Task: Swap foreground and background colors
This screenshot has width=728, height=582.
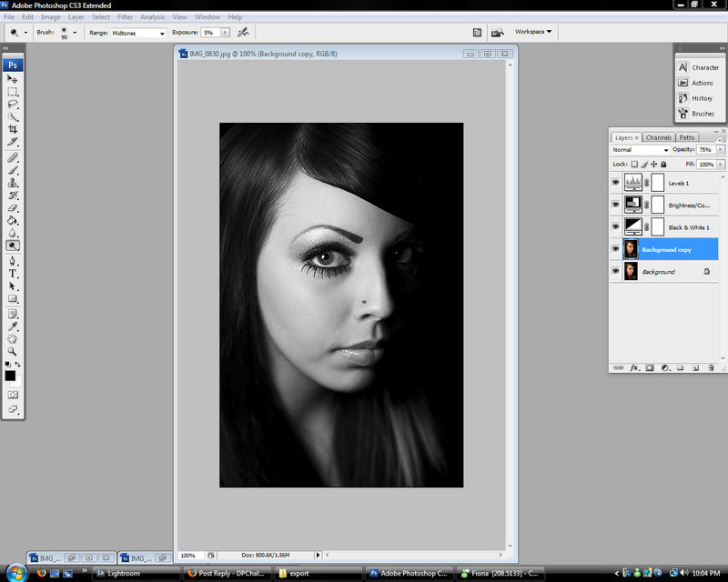Action: 17,365
